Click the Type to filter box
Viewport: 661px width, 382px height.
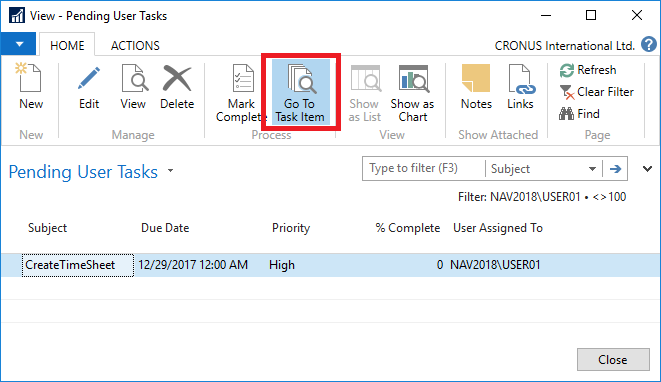point(424,169)
